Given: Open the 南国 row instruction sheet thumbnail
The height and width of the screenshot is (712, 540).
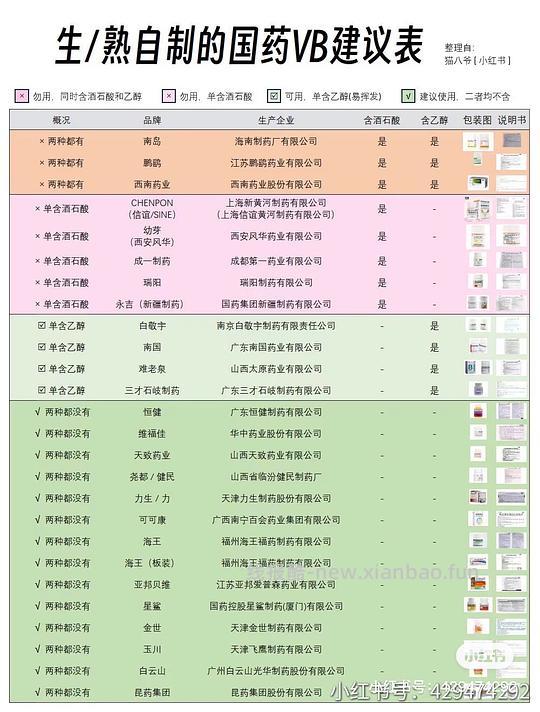Looking at the screenshot, I should pyautogui.click(x=512, y=347).
